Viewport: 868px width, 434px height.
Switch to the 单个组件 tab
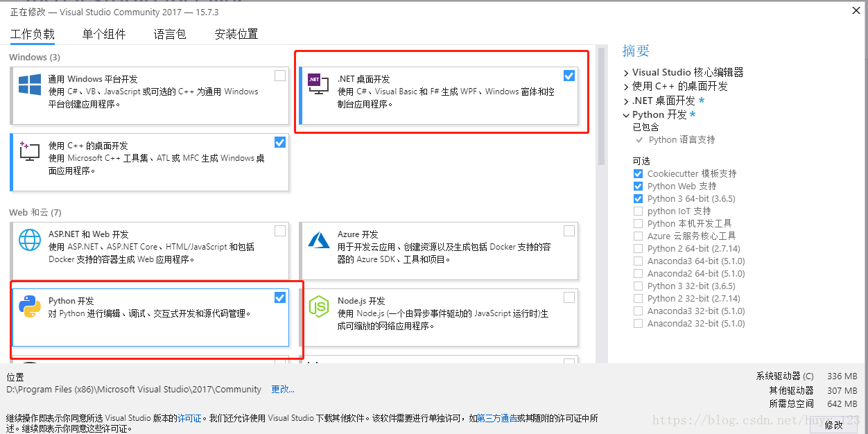pos(104,34)
